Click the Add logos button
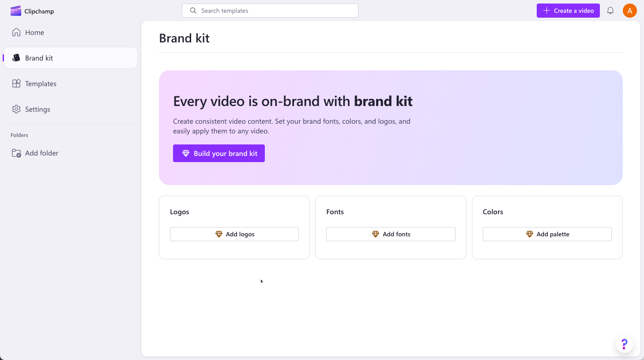This screenshot has height=360, width=644. pyautogui.click(x=234, y=234)
